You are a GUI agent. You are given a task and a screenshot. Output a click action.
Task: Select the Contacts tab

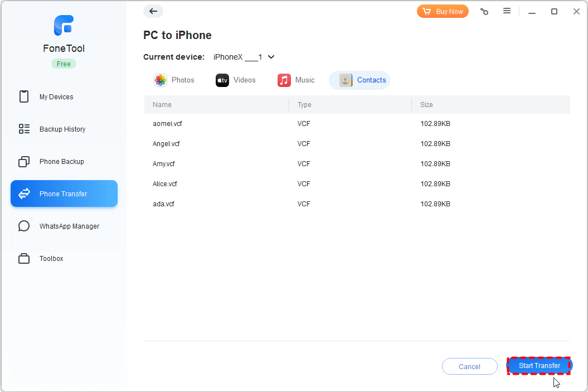[x=359, y=80]
